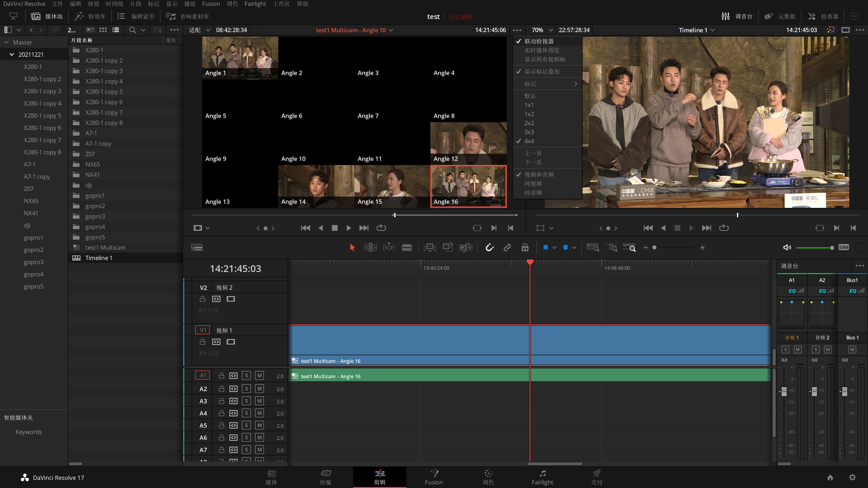The height and width of the screenshot is (488, 868).
Task: Open the Media Pool panel
Action: pyautogui.click(x=47, y=16)
